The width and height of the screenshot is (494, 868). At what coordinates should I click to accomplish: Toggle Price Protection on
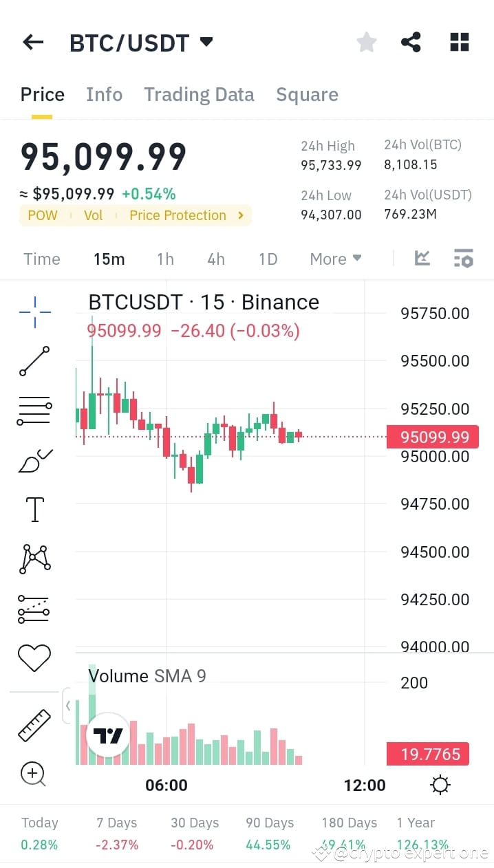(178, 215)
